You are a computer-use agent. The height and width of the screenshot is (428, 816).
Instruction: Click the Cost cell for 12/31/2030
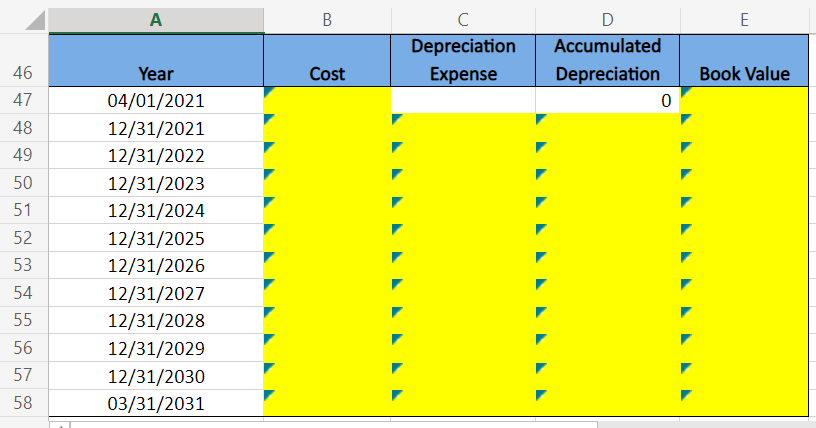coord(327,375)
